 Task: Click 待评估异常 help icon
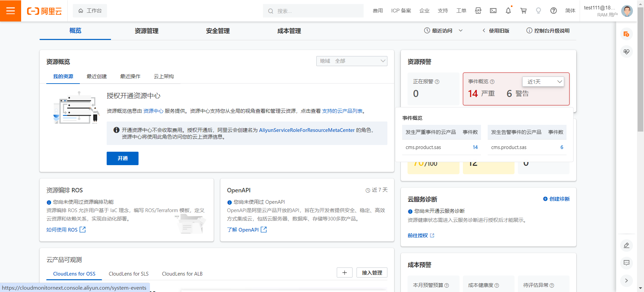[552, 285]
